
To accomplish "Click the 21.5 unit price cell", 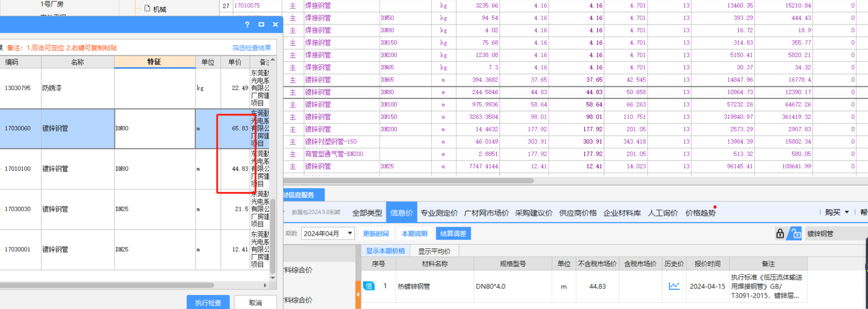I will tap(235, 209).
